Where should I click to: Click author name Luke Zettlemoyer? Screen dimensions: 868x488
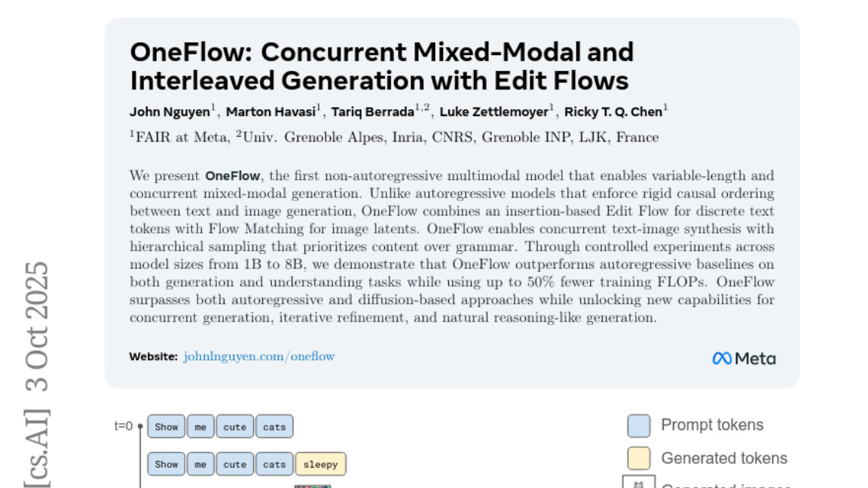pos(494,112)
